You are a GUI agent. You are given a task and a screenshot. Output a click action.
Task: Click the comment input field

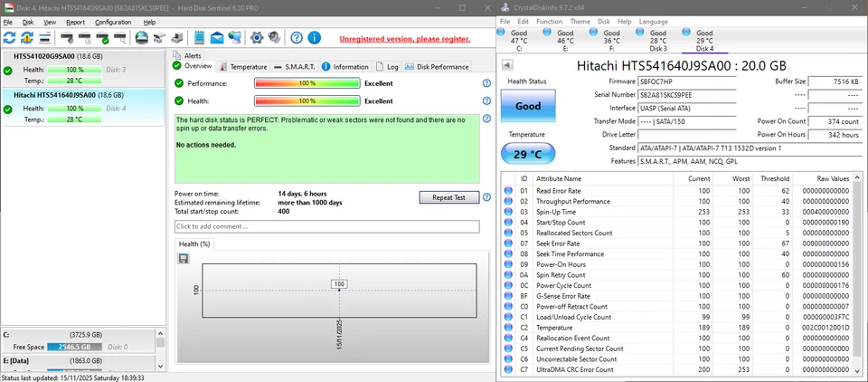point(326,226)
